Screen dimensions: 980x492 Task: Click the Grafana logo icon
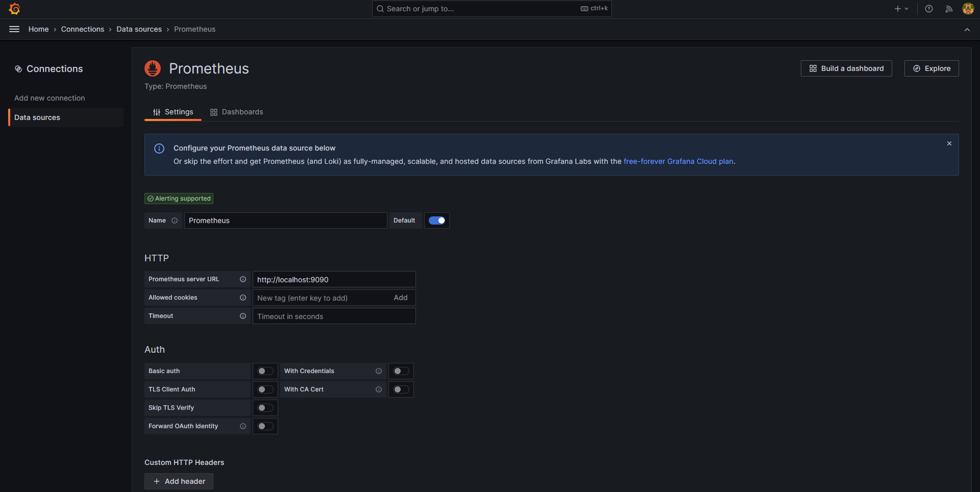click(14, 9)
